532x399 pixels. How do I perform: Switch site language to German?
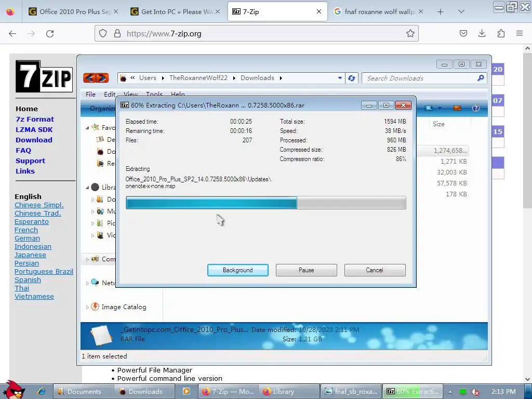pos(27,238)
